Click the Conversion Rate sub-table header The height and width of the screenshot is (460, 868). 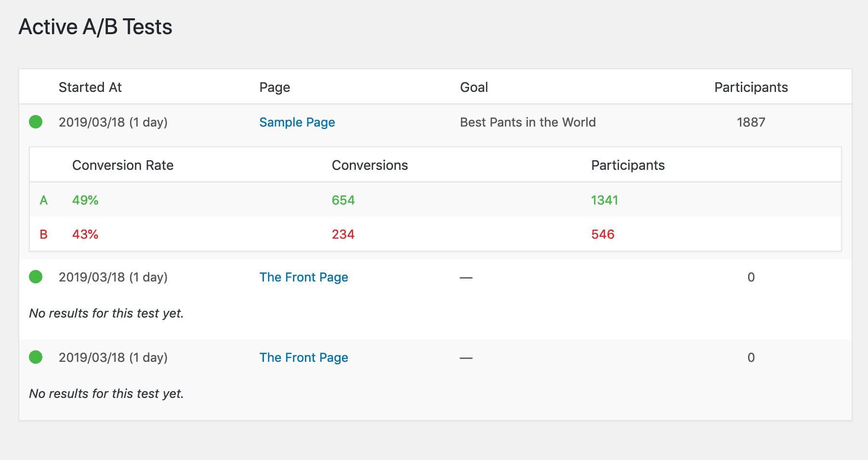point(123,165)
